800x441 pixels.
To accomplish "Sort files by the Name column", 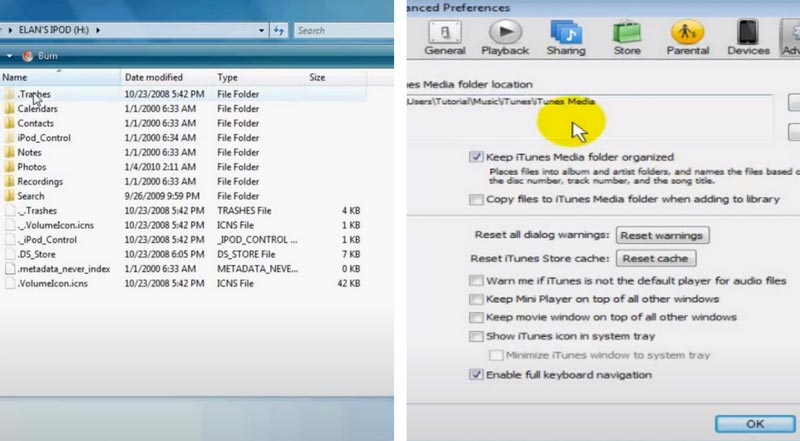I will click(x=60, y=78).
